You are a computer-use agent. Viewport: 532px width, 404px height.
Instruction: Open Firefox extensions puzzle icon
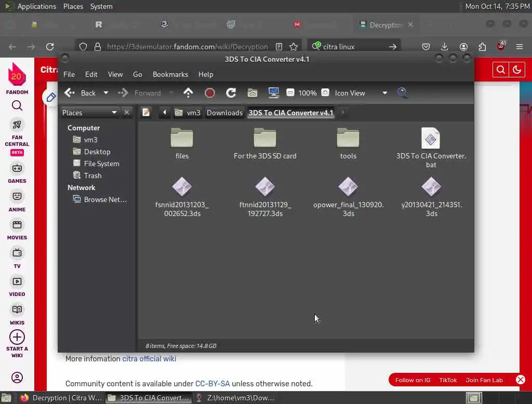pos(482,46)
